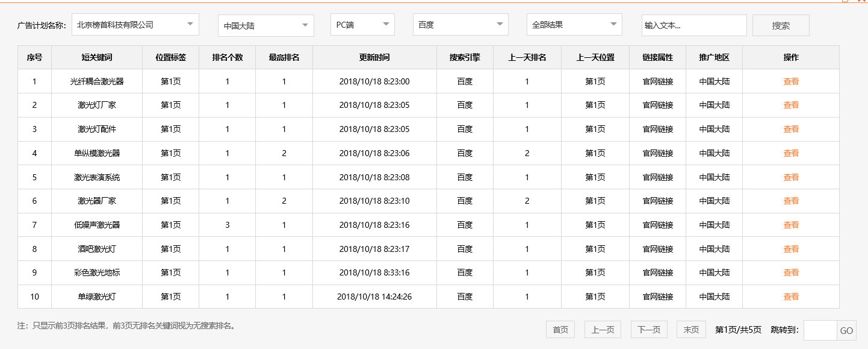Open the 中国大陆 region dropdown

(x=265, y=25)
